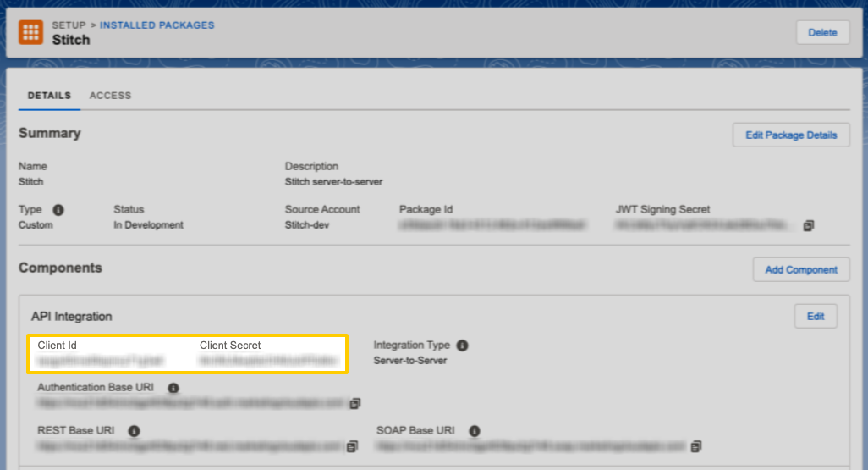Click the 'Components' section heading
The width and height of the screenshot is (868, 470).
pyautogui.click(x=60, y=268)
